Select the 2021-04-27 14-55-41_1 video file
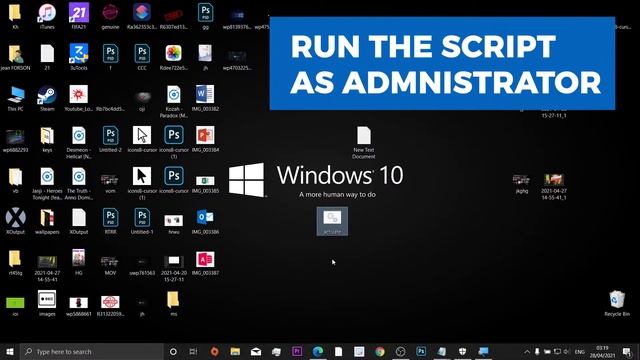Viewport: 640px width, 360px height. 553,187
